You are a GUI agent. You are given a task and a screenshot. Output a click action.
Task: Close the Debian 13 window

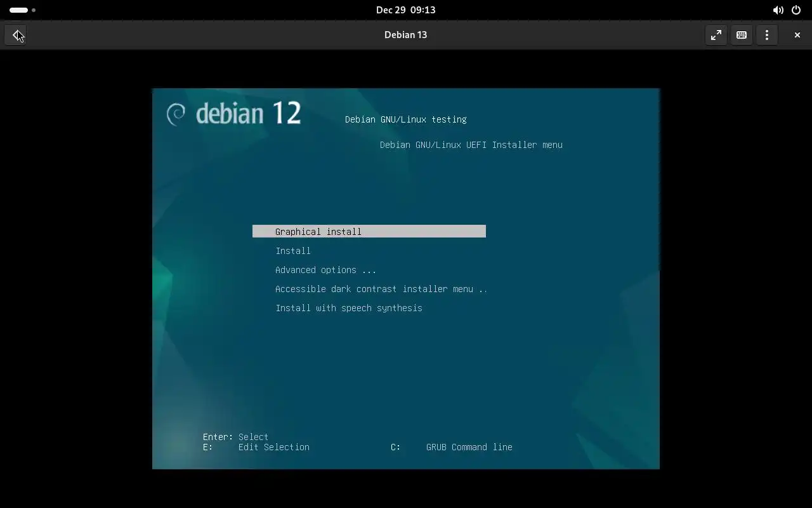[797, 35]
